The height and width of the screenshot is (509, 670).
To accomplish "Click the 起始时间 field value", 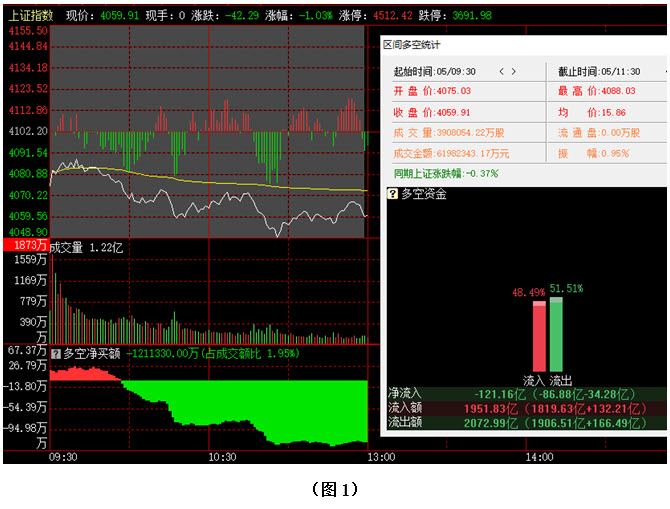I will coord(457,72).
